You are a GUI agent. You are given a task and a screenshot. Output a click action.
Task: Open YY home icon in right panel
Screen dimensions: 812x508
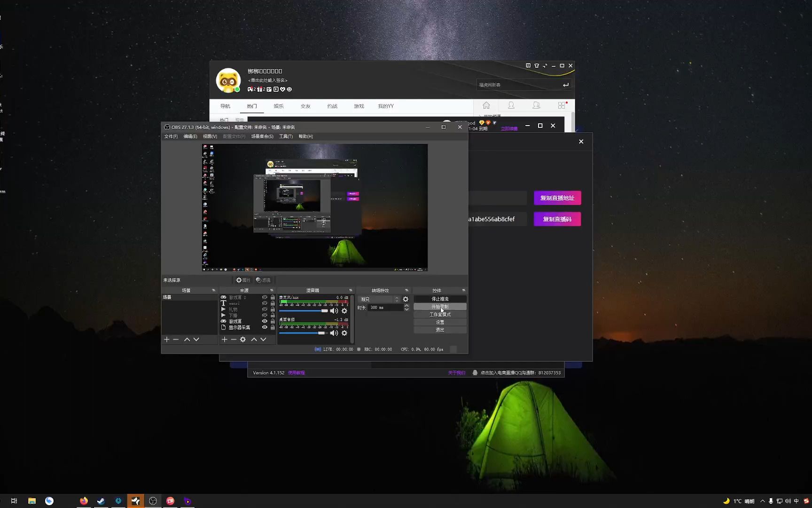pos(486,105)
